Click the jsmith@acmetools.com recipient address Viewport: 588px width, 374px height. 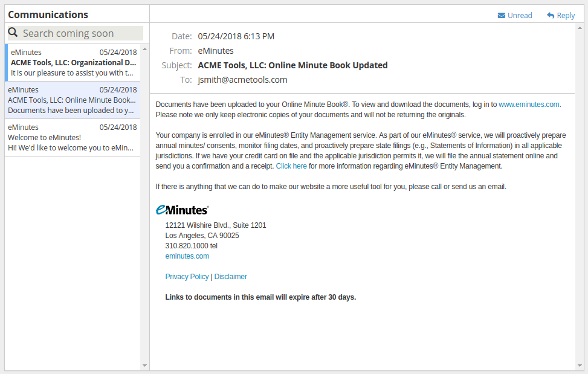[x=242, y=80]
